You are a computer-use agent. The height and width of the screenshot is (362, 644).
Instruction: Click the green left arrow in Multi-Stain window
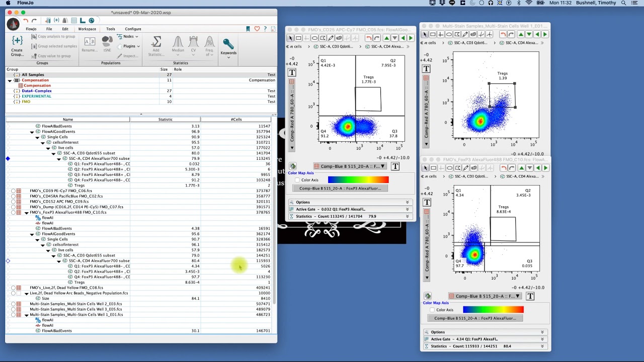tap(537, 34)
